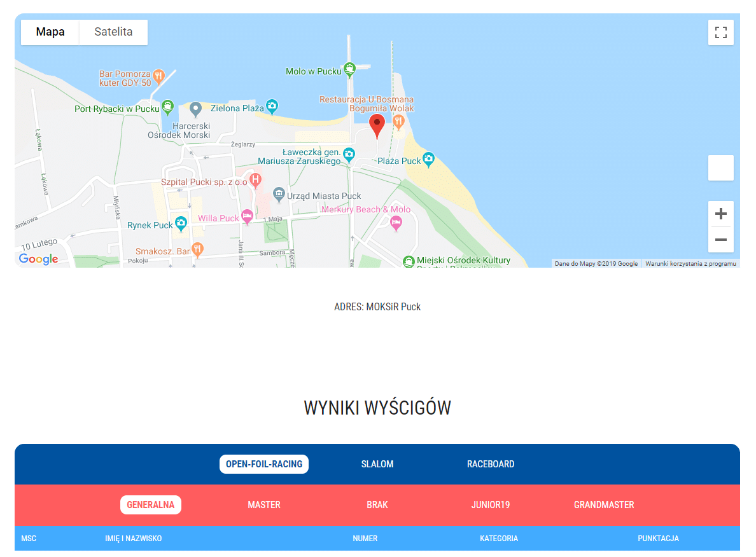Select the Miejski Ośrodek Kultury marker
Viewport: 756px width, 557px height.
(409, 261)
